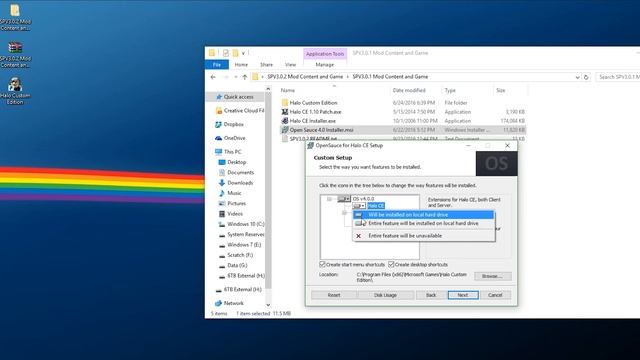Click the Dropbox icon in navigation pane

click(x=218, y=124)
